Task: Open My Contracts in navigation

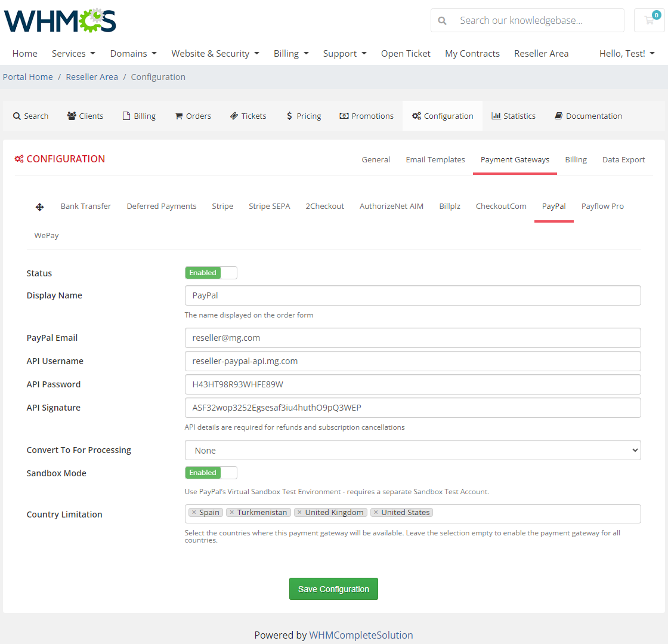Action: tap(472, 54)
